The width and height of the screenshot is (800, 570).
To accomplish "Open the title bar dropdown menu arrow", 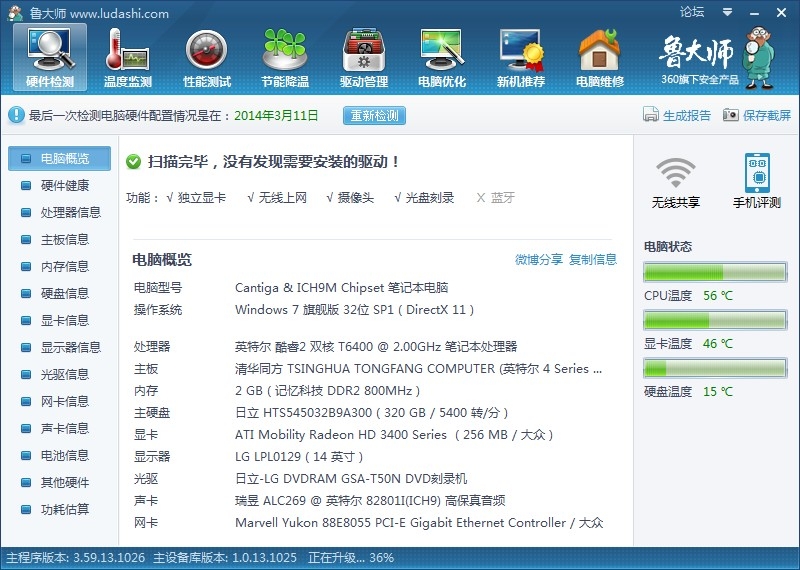I will pyautogui.click(x=728, y=12).
